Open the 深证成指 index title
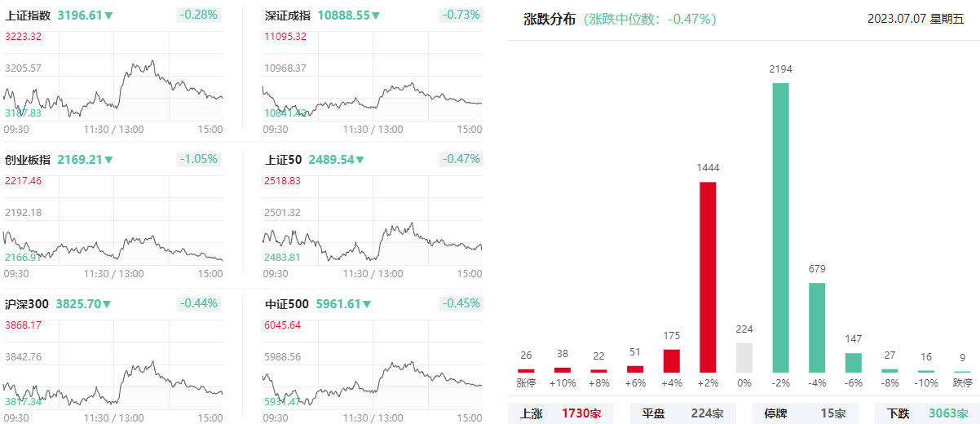The image size is (980, 424). click(x=289, y=15)
